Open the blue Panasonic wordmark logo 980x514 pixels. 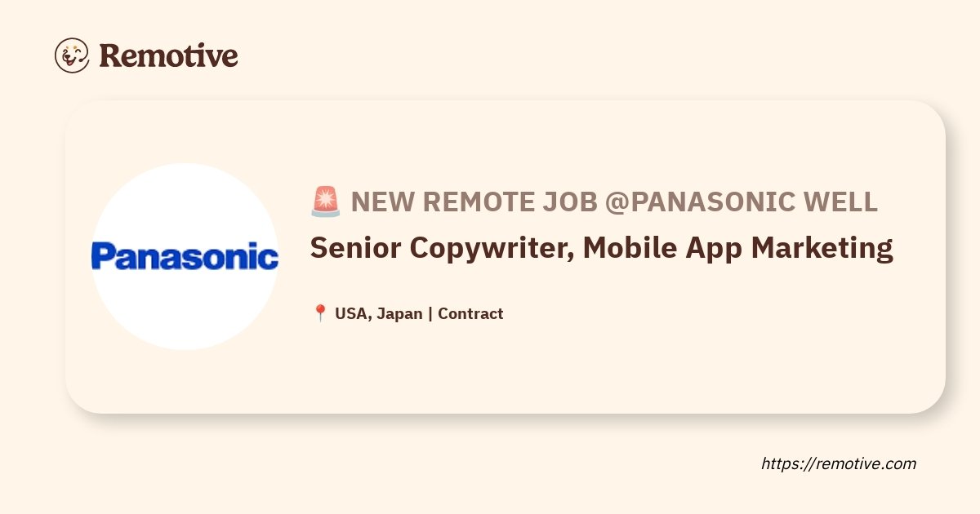(185, 256)
